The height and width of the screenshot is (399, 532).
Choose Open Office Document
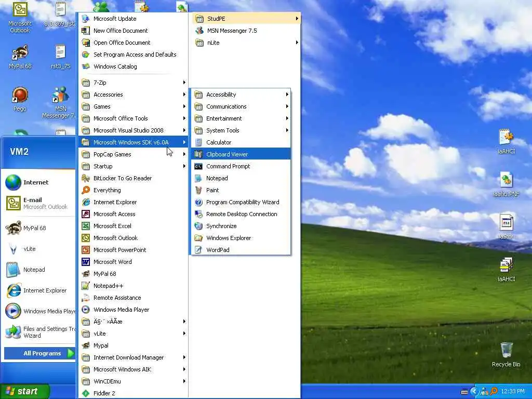click(x=134, y=43)
